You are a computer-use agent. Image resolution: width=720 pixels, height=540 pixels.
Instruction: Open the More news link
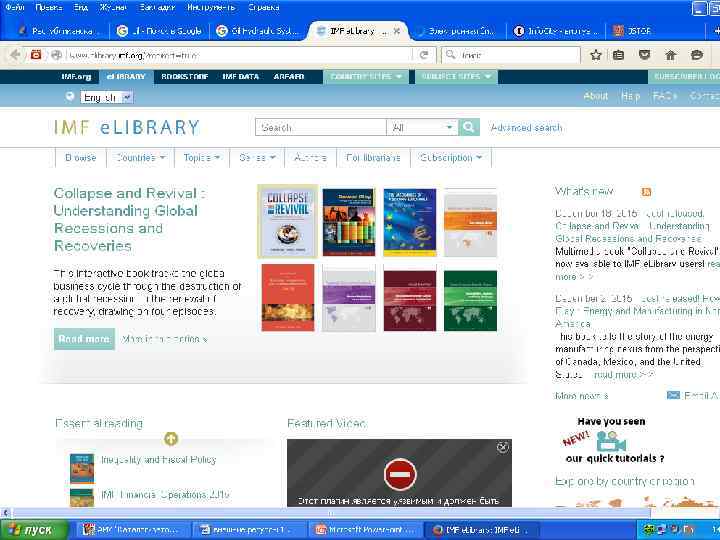tap(581, 395)
